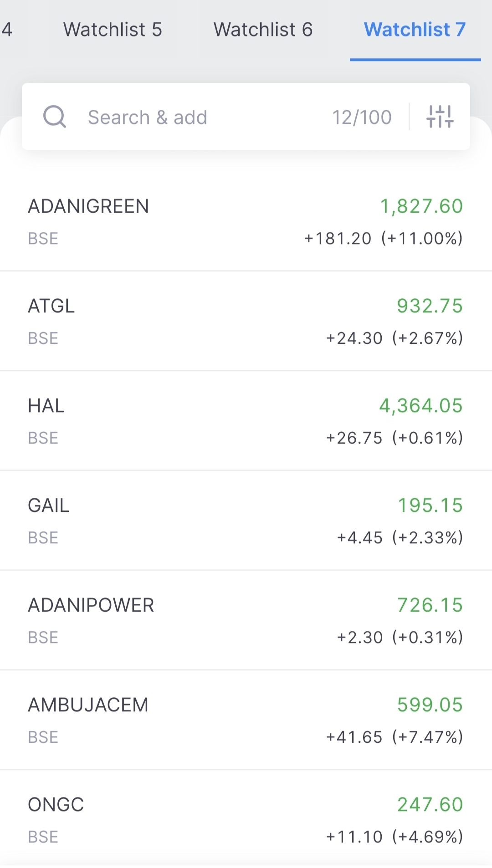Tap HAL price 4,364.05
The image size is (492, 868).
(x=420, y=406)
